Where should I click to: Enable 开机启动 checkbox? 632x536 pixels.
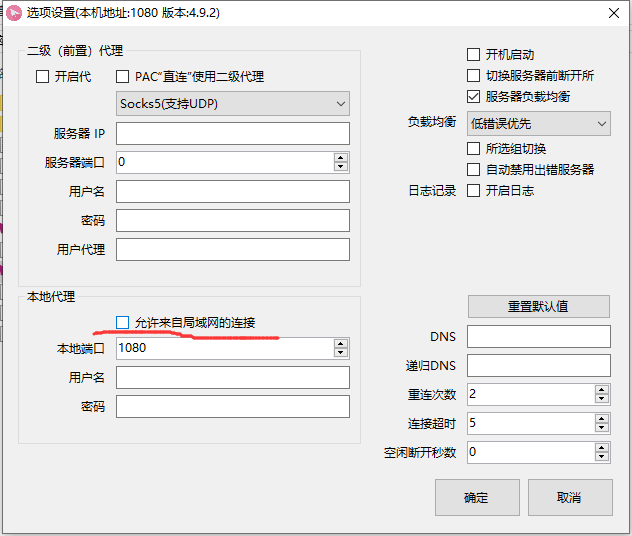click(474, 55)
